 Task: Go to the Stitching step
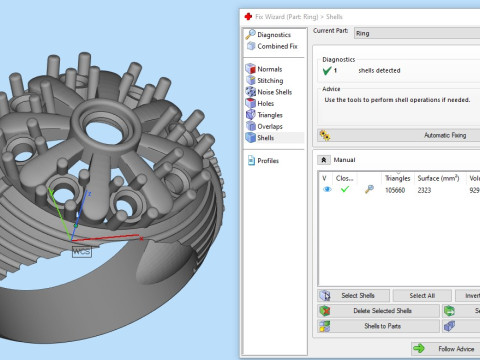265,80
